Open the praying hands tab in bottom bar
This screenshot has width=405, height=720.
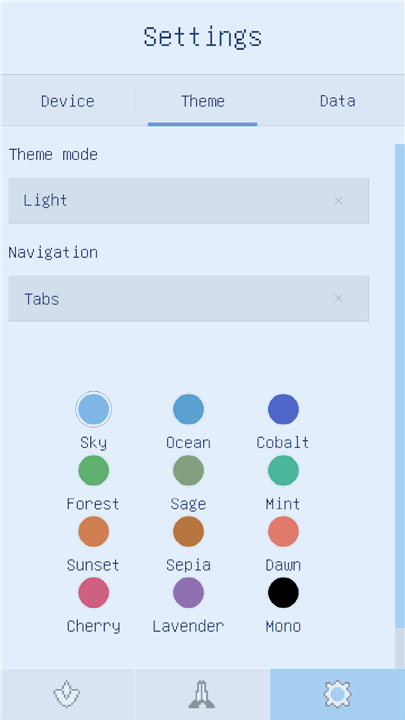[202, 694]
